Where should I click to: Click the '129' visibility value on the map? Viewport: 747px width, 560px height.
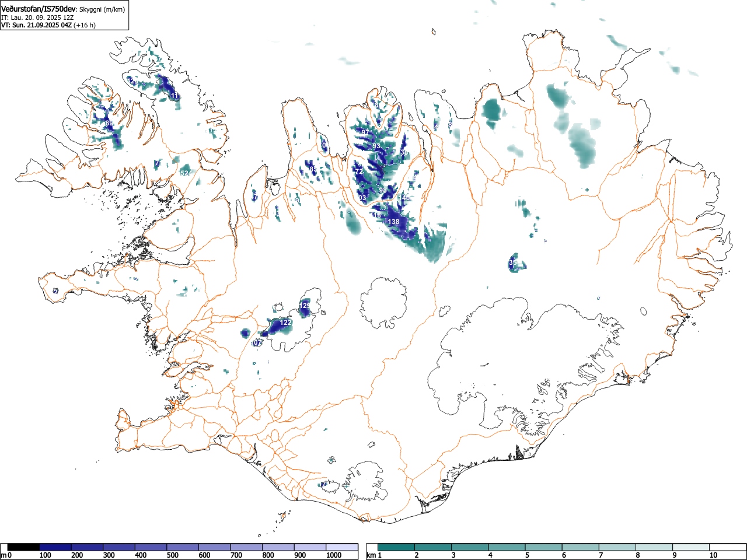pyautogui.click(x=305, y=306)
